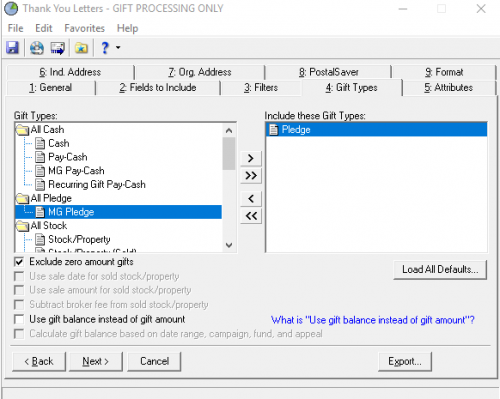Viewport: 500px width, 399px height.
Task: Toggle Calculate gift balance based on date range
Action: point(19,334)
